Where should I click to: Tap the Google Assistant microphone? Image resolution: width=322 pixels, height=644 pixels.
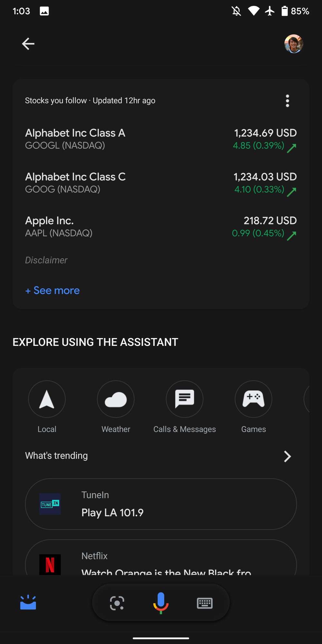pos(161,603)
